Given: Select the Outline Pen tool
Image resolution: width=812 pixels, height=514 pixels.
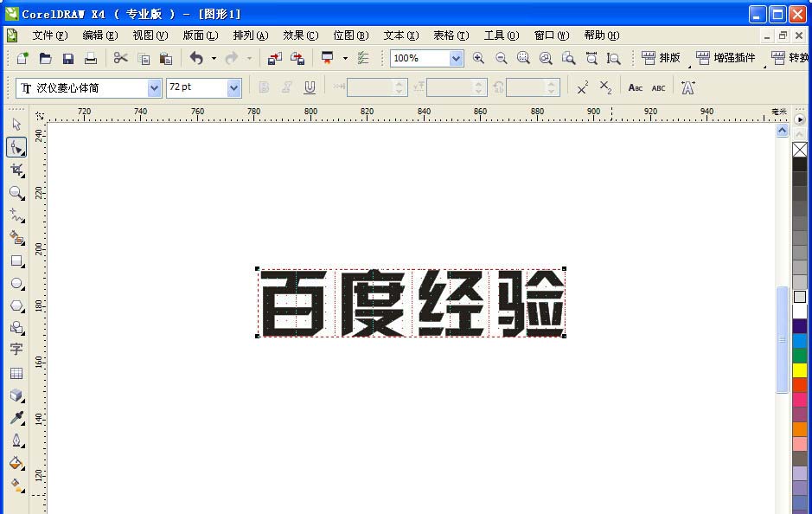Looking at the screenshot, I should tap(16, 440).
